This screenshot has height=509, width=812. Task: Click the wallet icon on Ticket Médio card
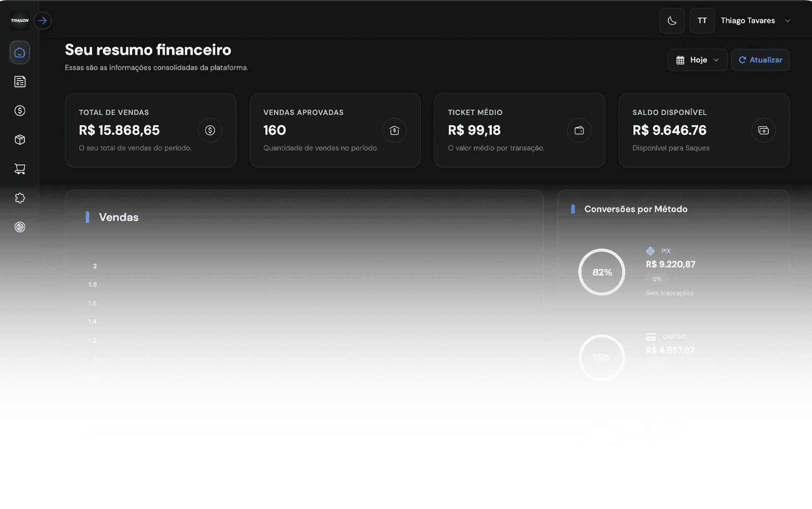580,130
